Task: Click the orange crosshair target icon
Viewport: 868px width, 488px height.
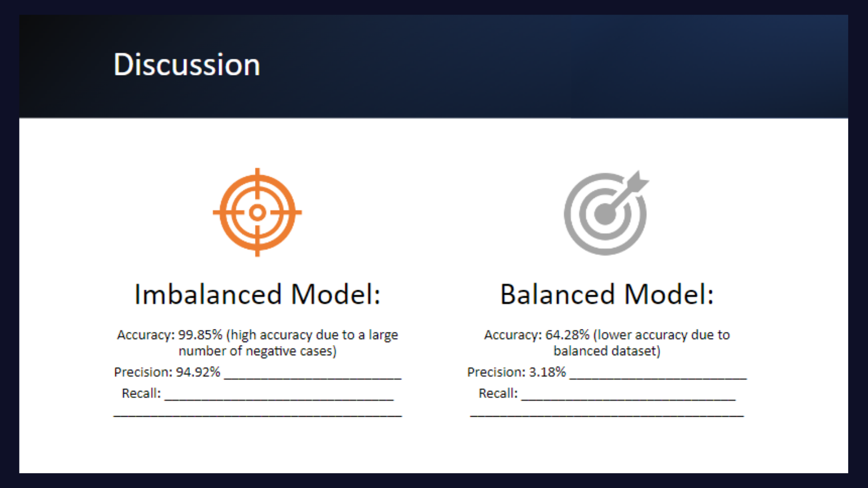Action: [257, 212]
